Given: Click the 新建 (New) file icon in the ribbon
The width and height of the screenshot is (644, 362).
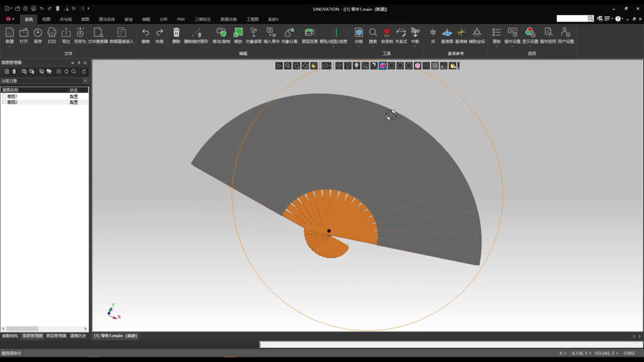Looking at the screenshot, I should (10, 33).
